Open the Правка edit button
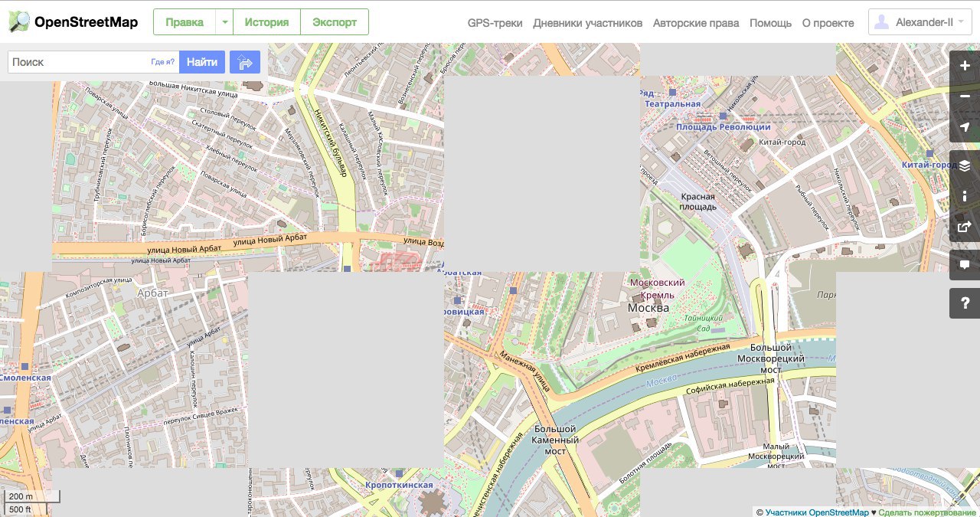 point(185,22)
